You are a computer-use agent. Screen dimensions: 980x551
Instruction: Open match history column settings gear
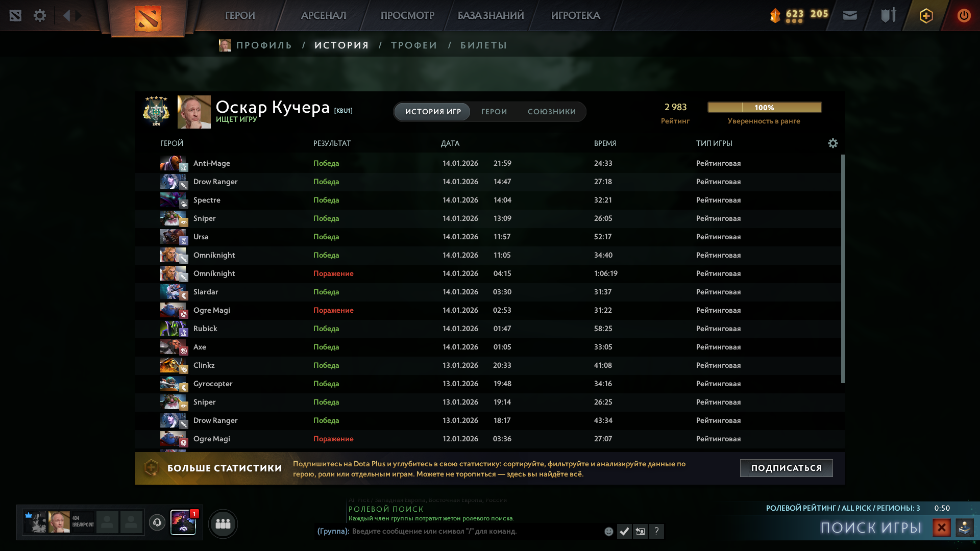click(x=832, y=143)
